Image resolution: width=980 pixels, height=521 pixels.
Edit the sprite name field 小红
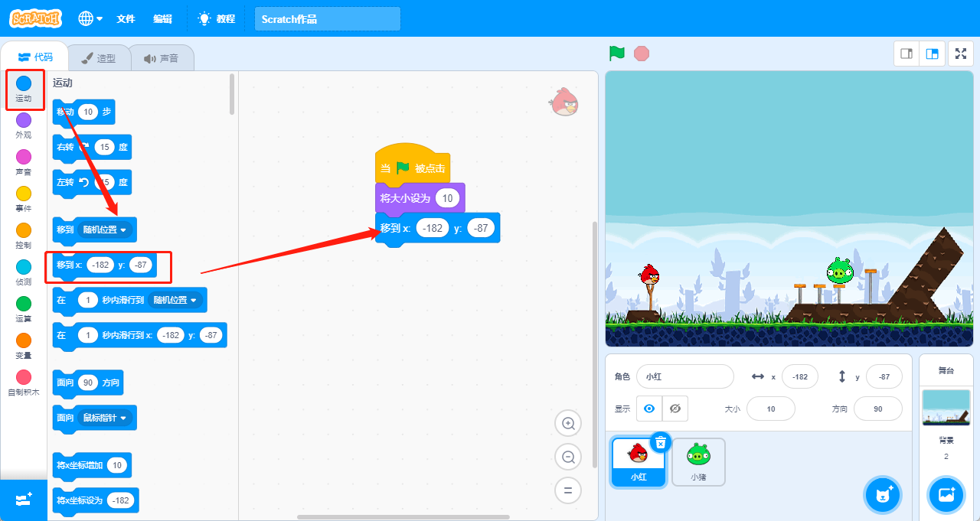coord(685,376)
